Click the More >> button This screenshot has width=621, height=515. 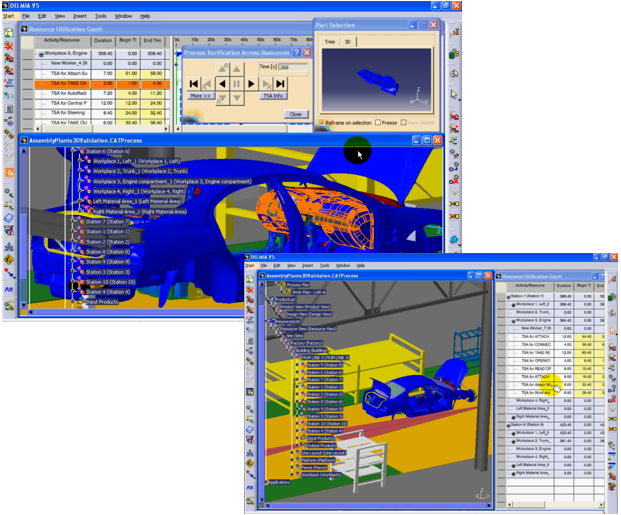(x=201, y=95)
